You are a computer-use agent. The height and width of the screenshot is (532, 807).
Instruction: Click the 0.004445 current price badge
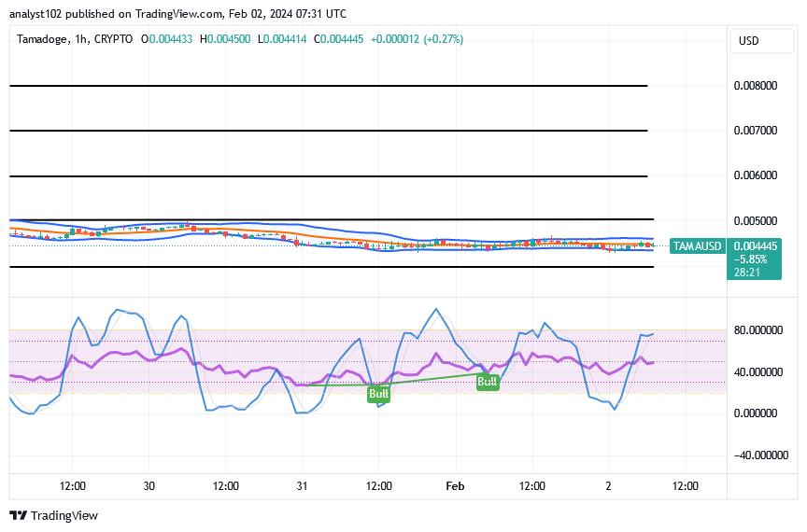click(x=756, y=246)
